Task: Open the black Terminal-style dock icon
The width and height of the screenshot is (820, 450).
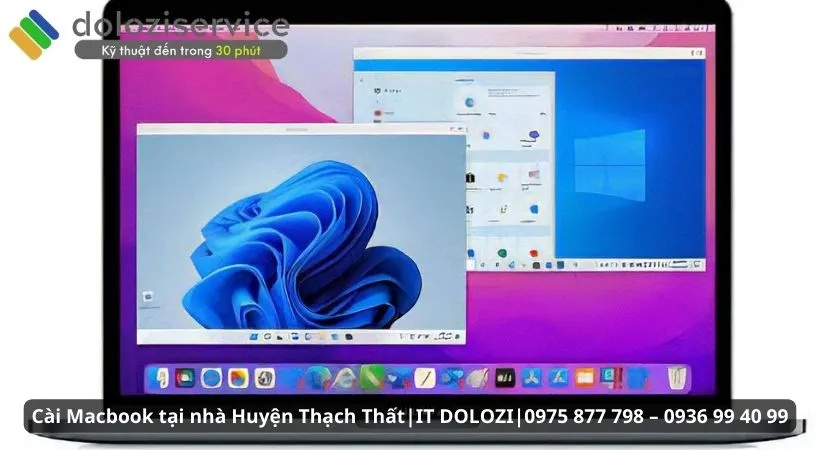Action: pos(505,378)
